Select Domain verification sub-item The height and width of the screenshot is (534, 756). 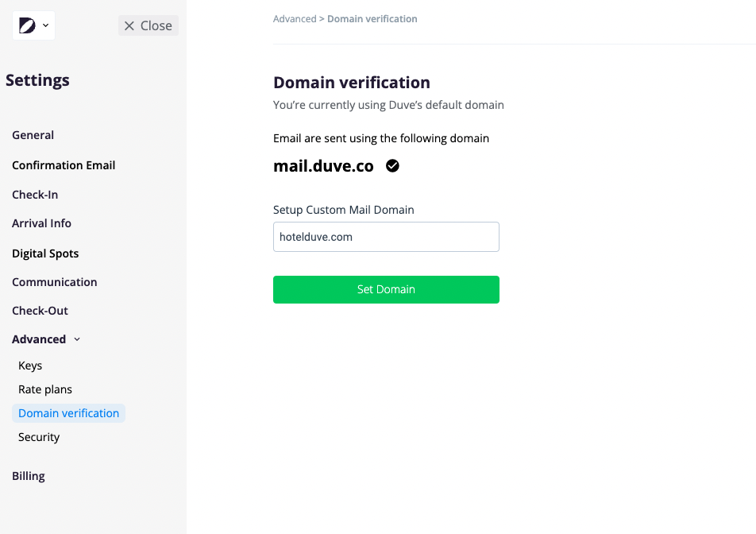click(68, 413)
